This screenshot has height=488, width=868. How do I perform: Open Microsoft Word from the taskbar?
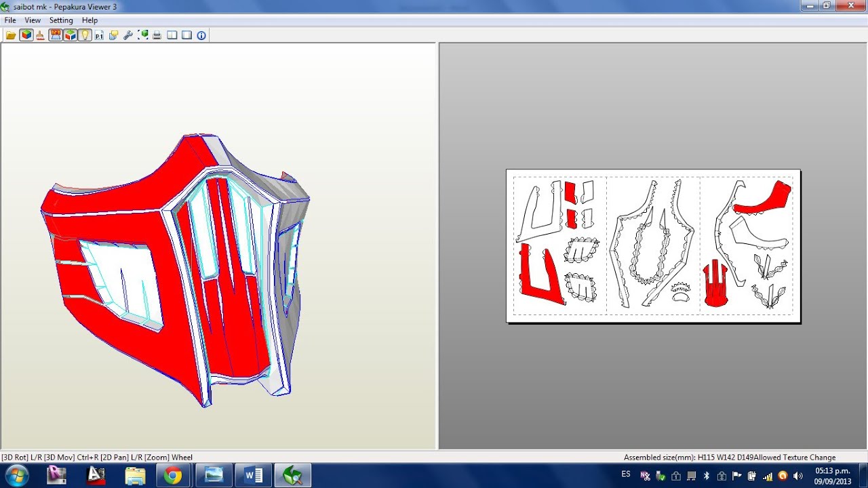pos(253,476)
